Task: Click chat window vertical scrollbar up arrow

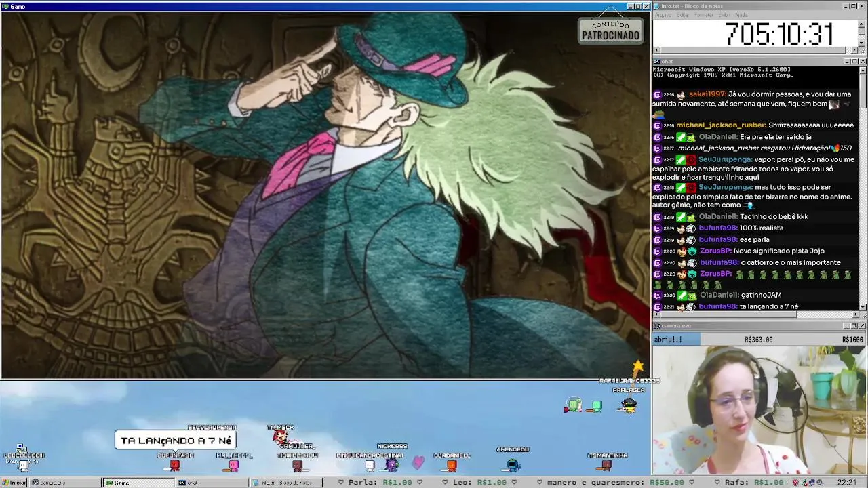Action: (863, 70)
